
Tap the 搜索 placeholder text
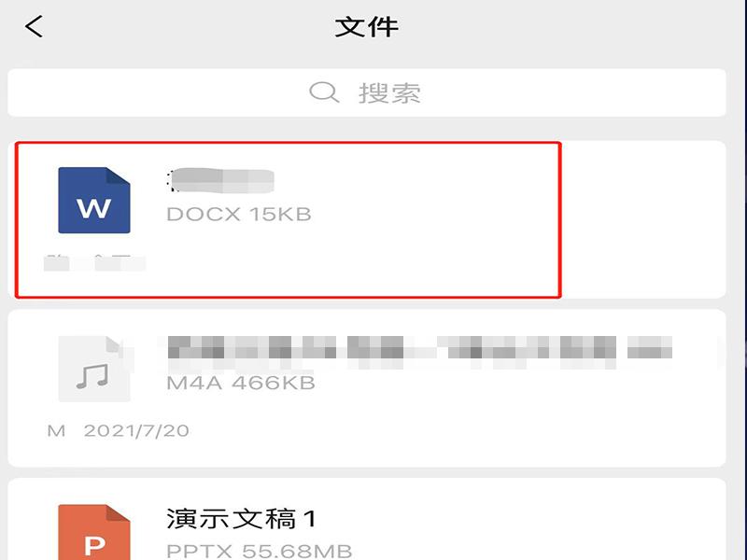pyautogui.click(x=389, y=92)
